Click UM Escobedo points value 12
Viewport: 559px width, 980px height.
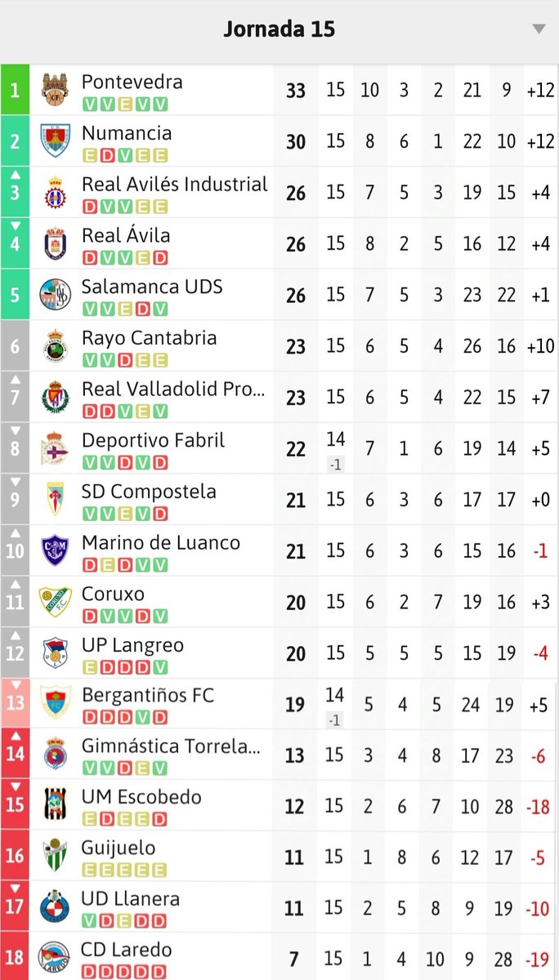295,806
